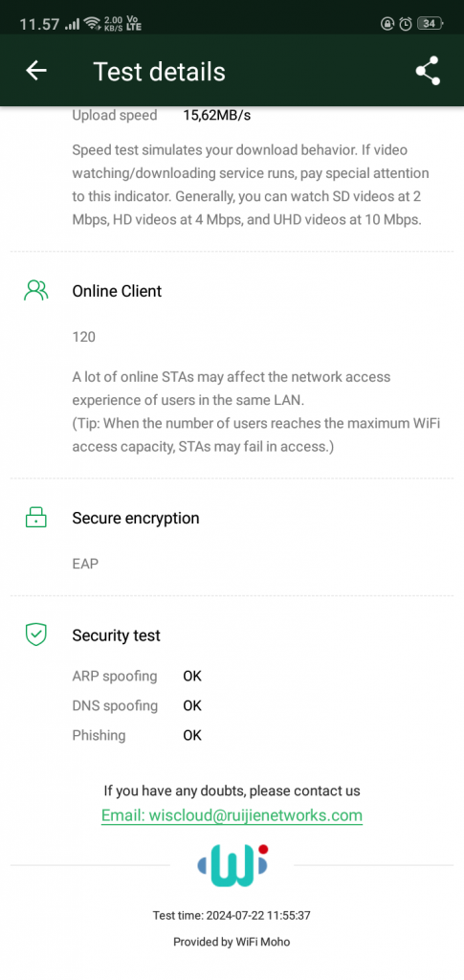Tap the Test details title
The image size is (464, 980).
(x=159, y=71)
